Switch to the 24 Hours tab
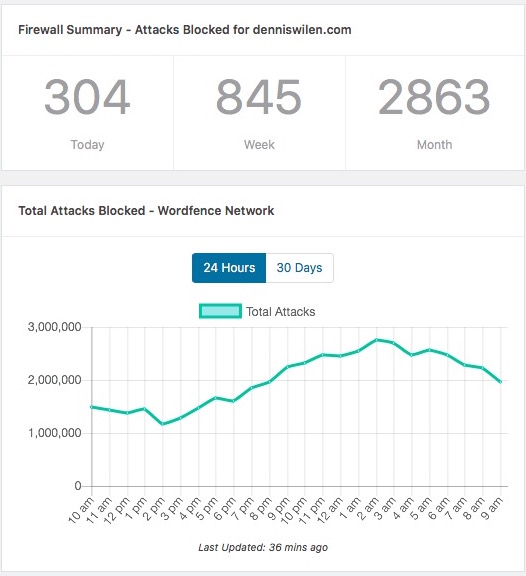The image size is (526, 576). [x=229, y=268]
